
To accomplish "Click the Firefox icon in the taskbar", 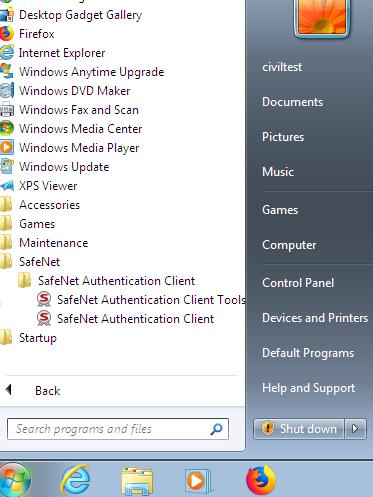I will (261, 480).
